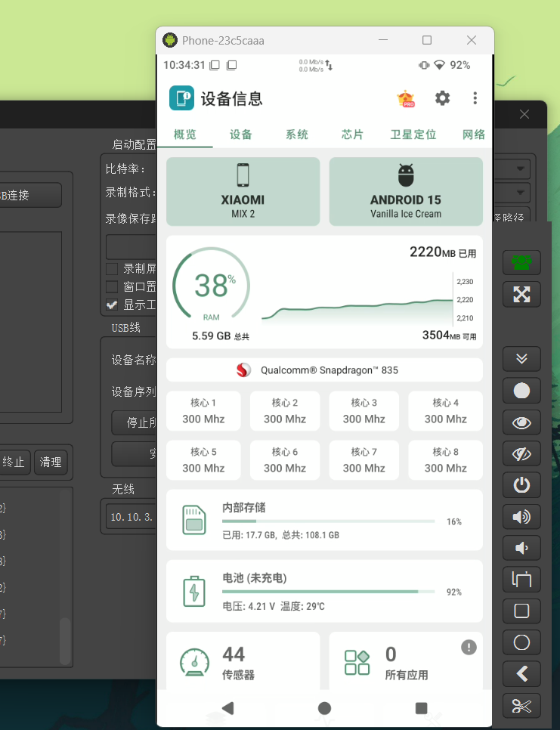Toggle the 录制屏 checkbox in background window
Viewport: 560px width, 730px height.
click(x=112, y=268)
